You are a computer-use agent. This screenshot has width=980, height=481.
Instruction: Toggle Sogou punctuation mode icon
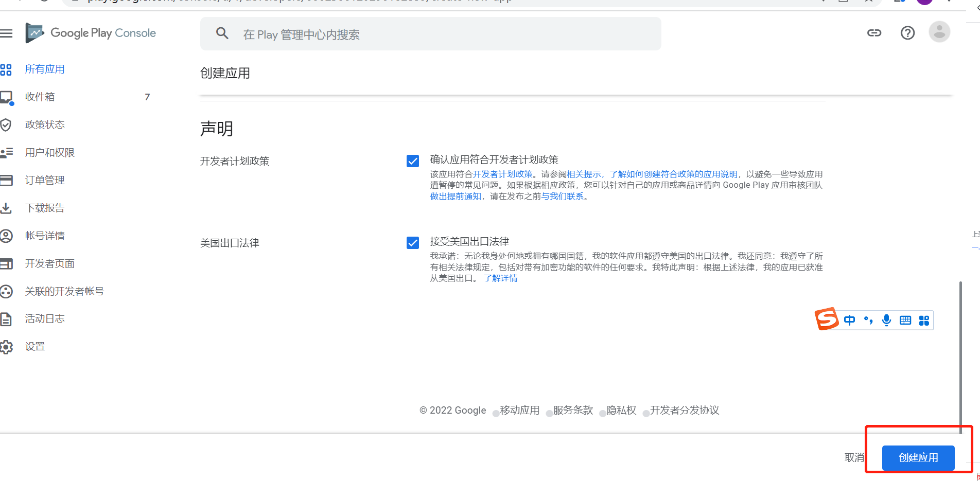tap(868, 320)
